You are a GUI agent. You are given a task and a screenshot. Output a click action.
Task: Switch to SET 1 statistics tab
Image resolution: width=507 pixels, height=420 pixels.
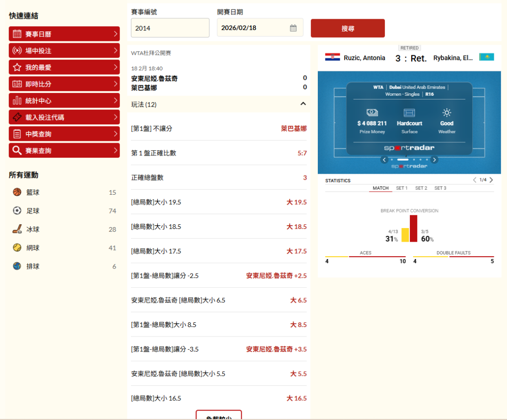(x=401, y=188)
